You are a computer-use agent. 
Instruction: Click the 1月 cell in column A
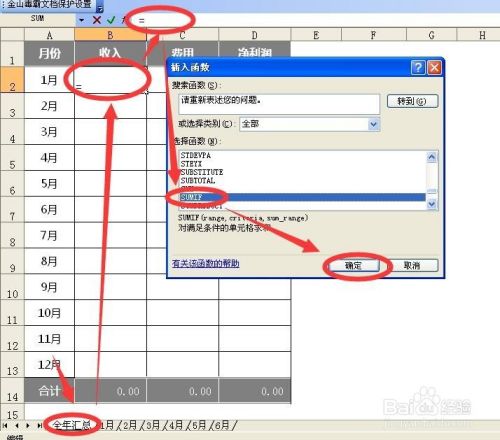pos(49,80)
